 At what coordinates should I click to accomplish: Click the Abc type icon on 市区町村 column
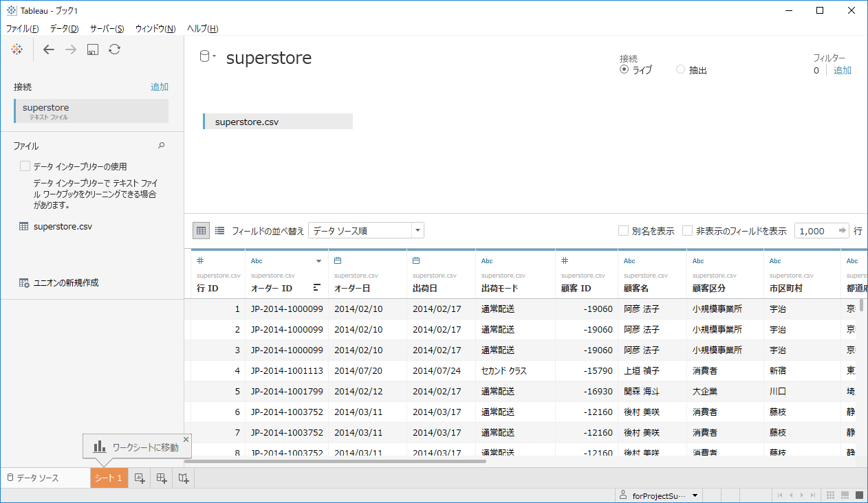[775, 261]
